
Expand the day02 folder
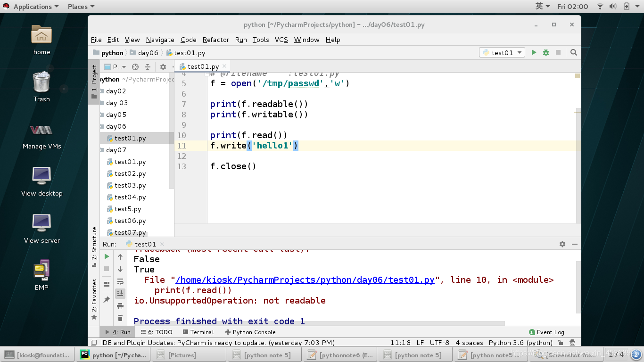(x=102, y=91)
